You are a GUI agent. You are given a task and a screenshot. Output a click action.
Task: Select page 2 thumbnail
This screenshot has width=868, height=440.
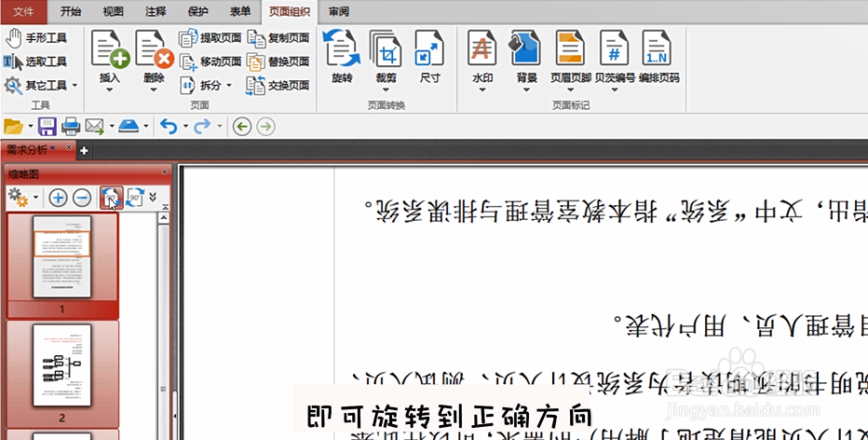[62, 365]
